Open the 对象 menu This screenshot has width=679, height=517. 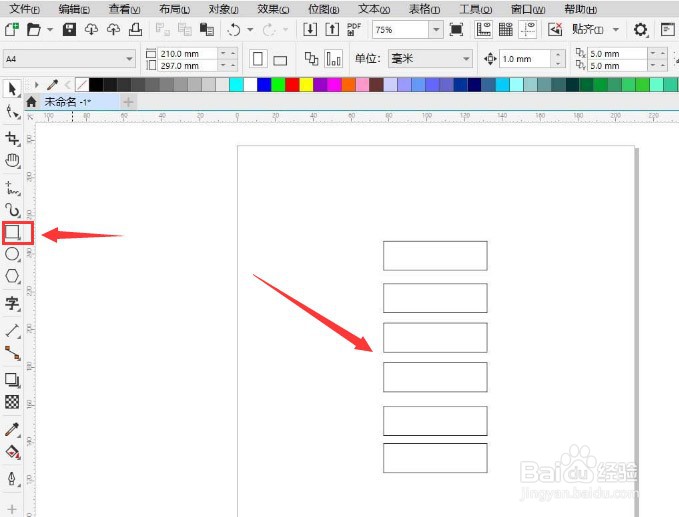point(224,9)
